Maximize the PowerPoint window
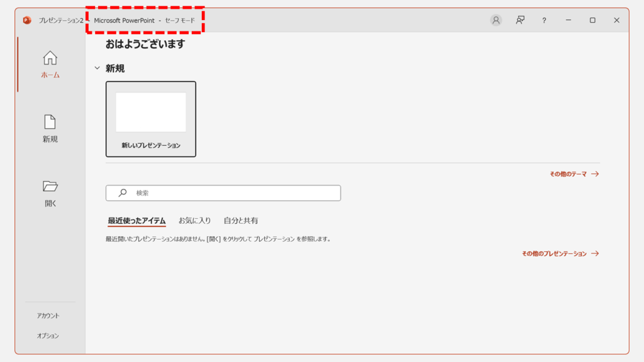 (x=592, y=20)
